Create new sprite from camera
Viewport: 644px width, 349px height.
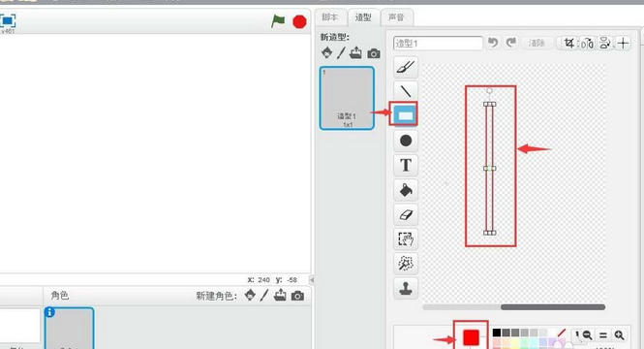pyautogui.click(x=297, y=296)
